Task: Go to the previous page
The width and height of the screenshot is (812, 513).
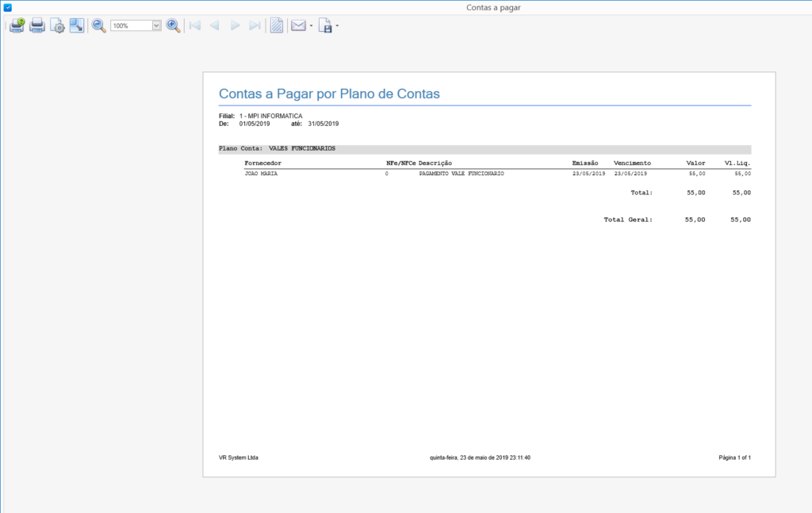Action: 214,25
